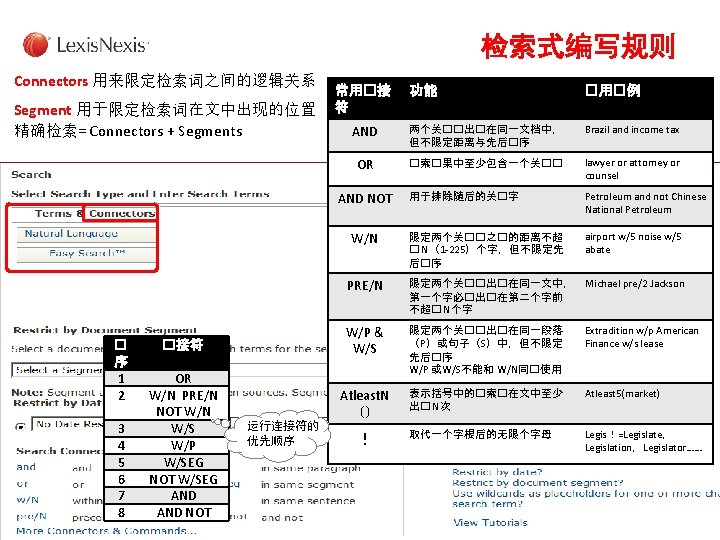This screenshot has height=540, width=720.
Task: Click example 'Michael pre/2 Jackson'
Action: (x=635, y=284)
